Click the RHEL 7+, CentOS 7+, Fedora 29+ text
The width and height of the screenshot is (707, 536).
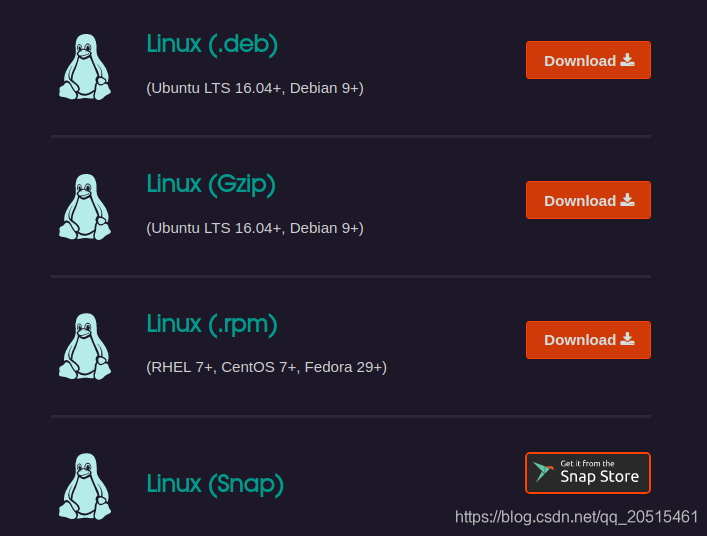click(266, 367)
